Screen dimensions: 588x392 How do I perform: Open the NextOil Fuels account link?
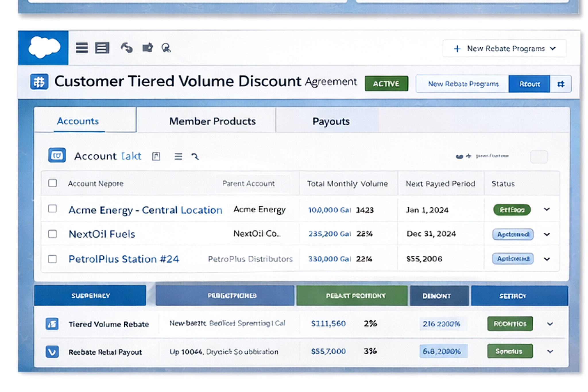point(102,234)
